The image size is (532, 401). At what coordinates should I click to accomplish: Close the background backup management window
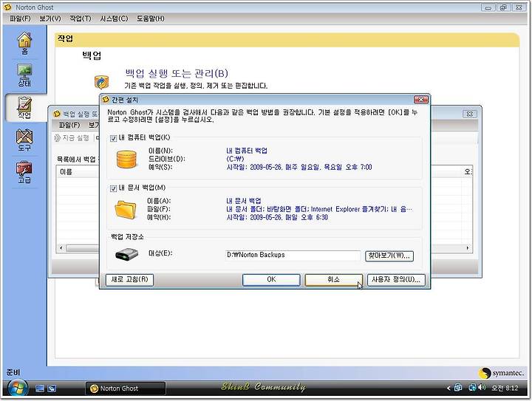470,114
